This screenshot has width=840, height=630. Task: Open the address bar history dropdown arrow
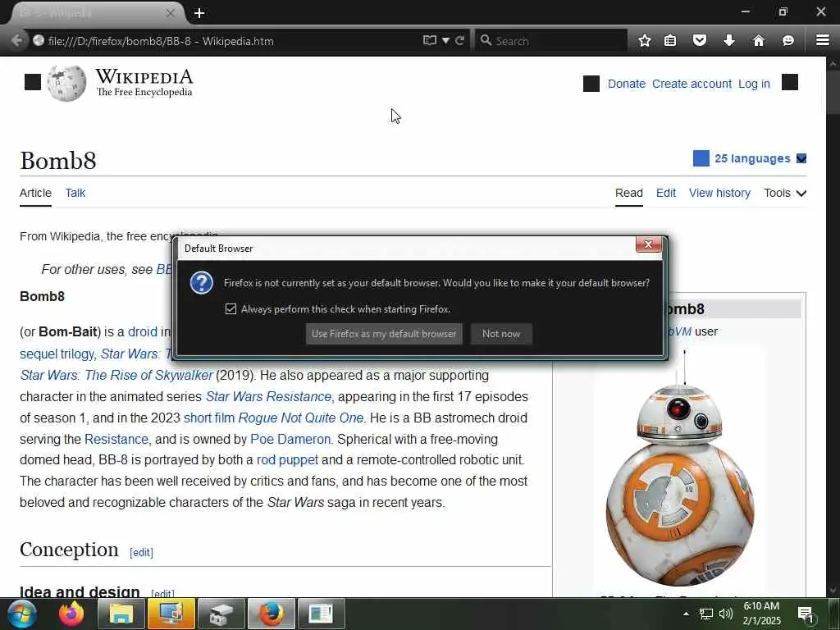(445, 41)
